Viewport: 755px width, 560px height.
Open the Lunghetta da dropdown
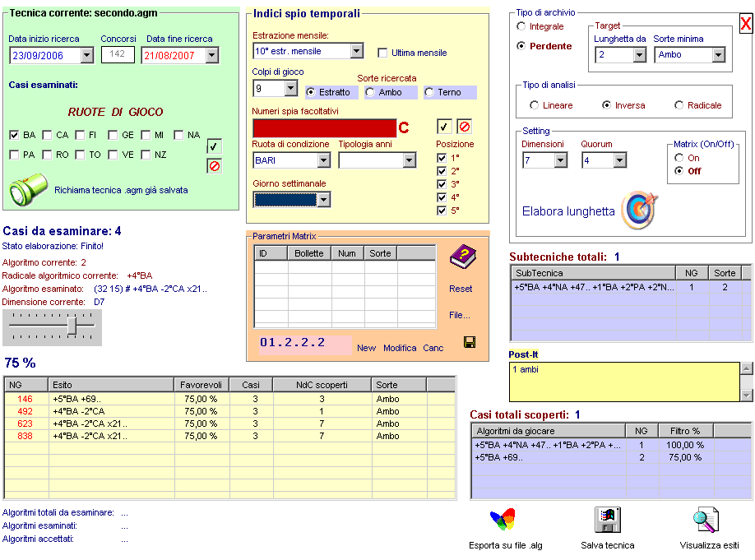[x=639, y=55]
